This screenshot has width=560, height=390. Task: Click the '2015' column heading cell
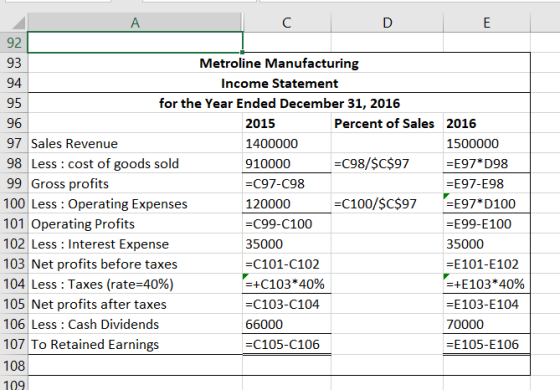pyautogui.click(x=287, y=124)
